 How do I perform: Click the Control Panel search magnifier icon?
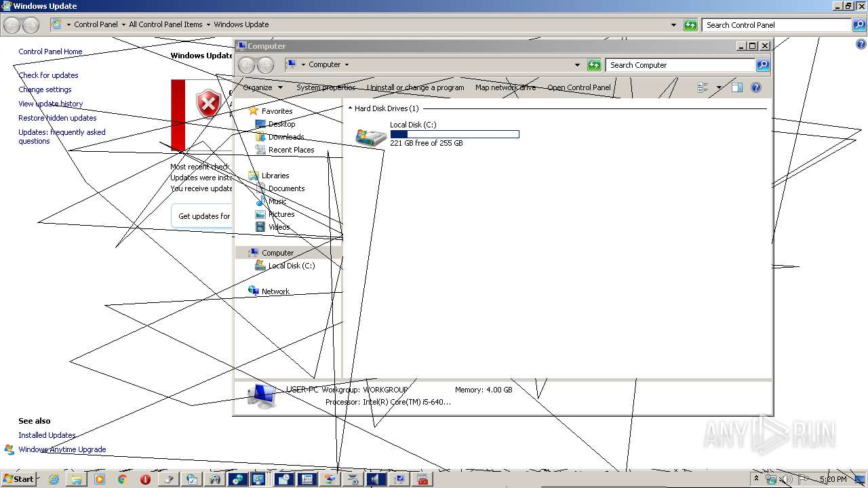point(859,25)
